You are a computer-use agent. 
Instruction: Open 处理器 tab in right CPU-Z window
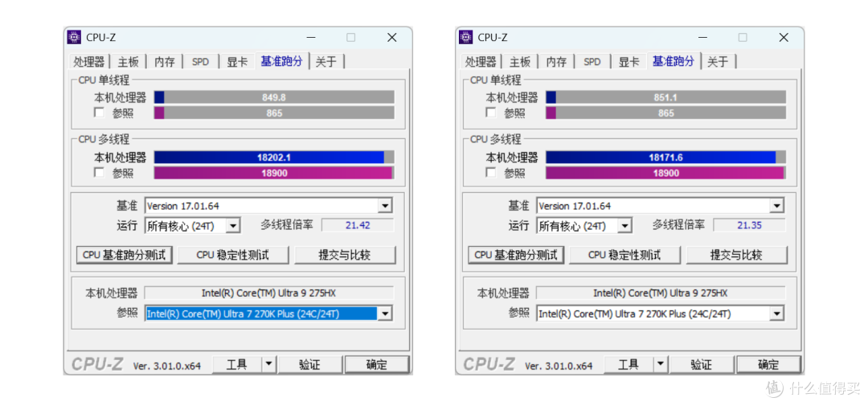[x=482, y=61]
